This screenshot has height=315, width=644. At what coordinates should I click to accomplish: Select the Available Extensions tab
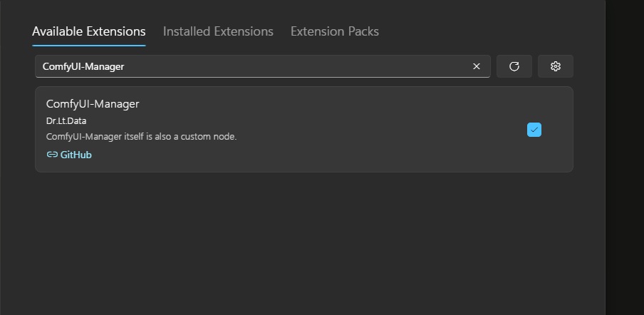[x=89, y=31]
